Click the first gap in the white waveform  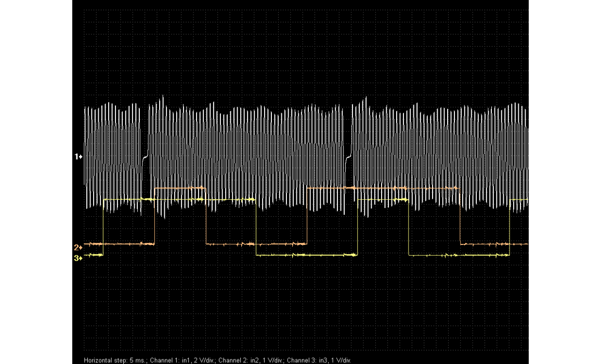[145, 156]
